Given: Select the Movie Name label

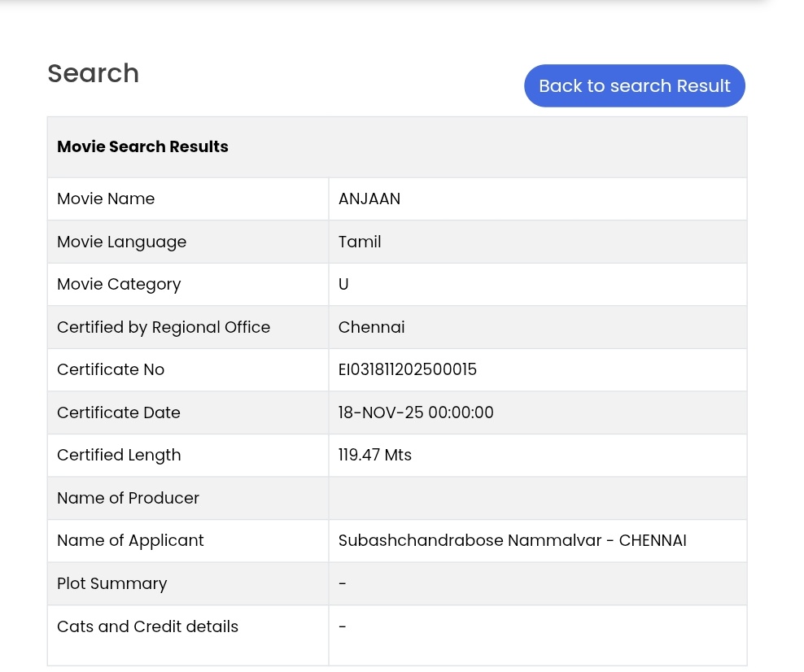Looking at the screenshot, I should [106, 199].
